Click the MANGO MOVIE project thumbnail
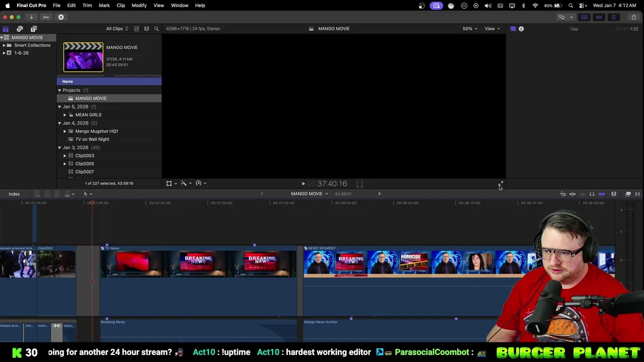 pyautogui.click(x=83, y=57)
